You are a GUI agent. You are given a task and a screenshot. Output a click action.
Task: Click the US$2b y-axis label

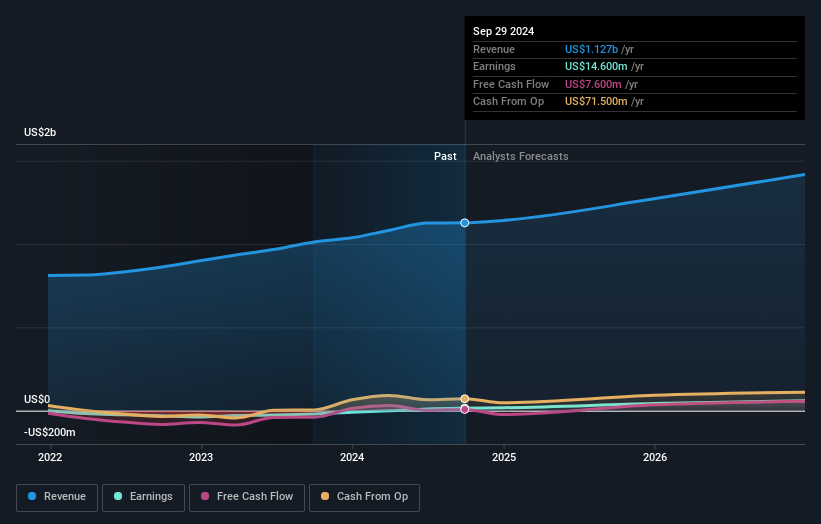coord(40,132)
